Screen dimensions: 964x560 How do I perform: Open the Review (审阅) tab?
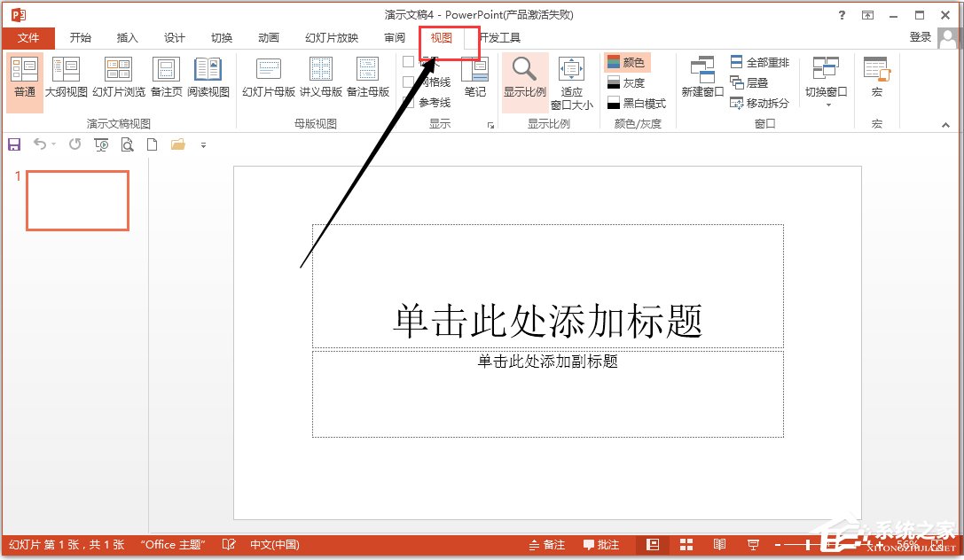coord(395,38)
